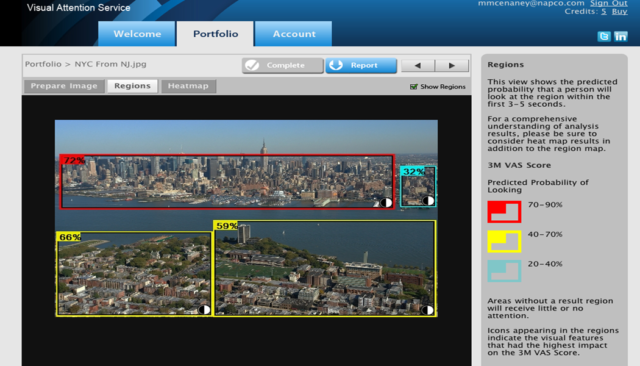Viewport: 640px width, 366px height.
Task: Click contrast icon in 72% red region
Action: pyautogui.click(x=386, y=203)
